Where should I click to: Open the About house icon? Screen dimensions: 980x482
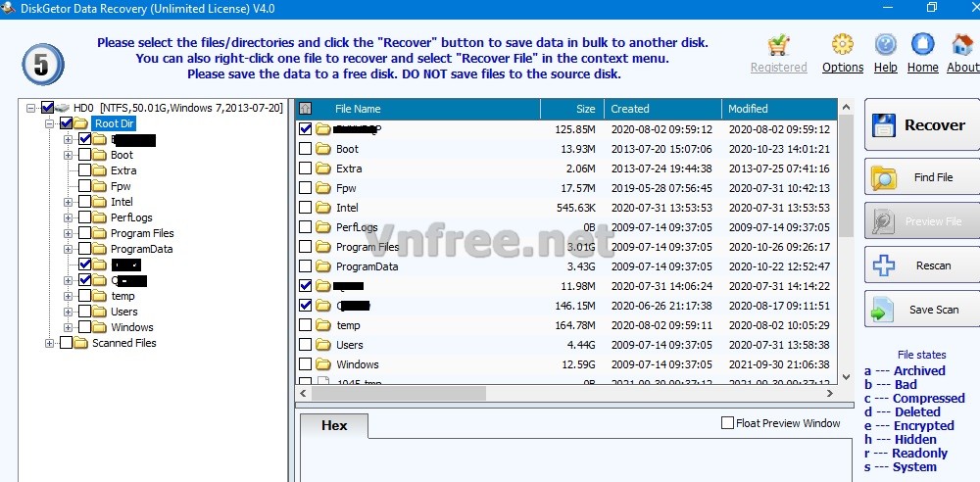click(x=962, y=44)
